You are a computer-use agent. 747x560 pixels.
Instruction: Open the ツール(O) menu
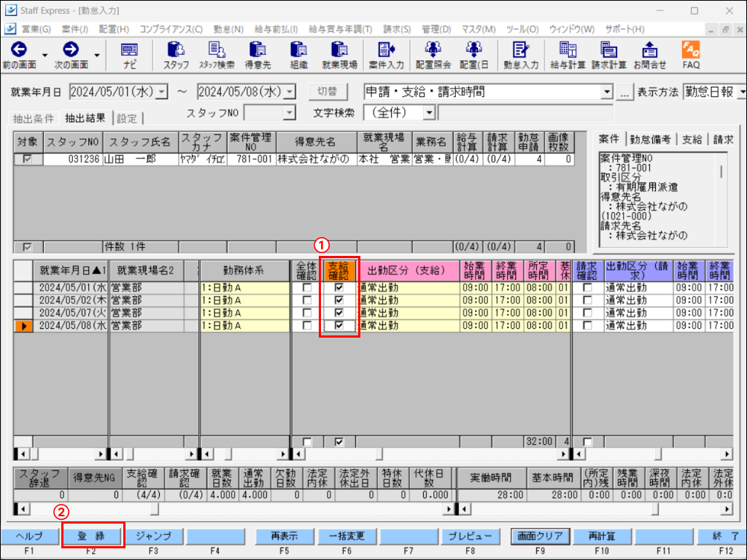pos(522,29)
